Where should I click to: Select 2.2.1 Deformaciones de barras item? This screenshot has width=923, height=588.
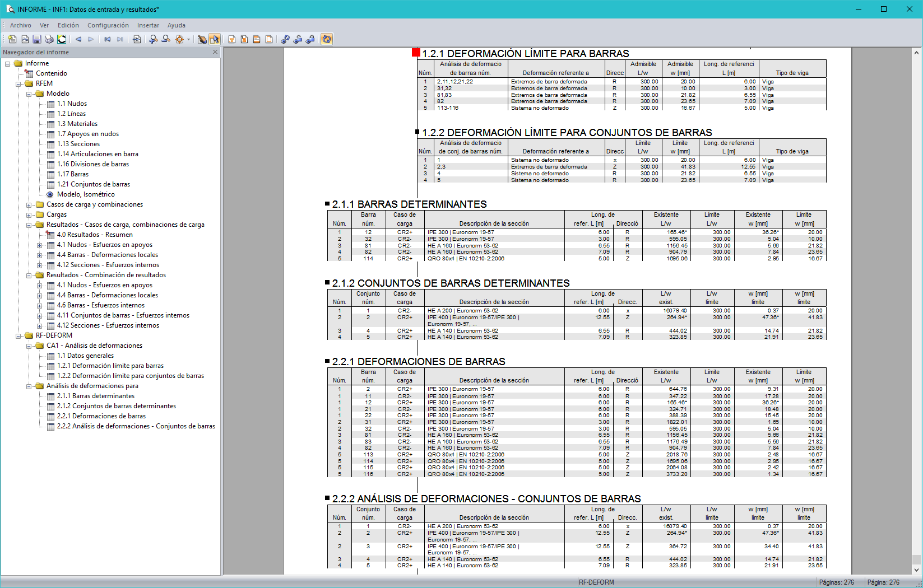pos(101,416)
